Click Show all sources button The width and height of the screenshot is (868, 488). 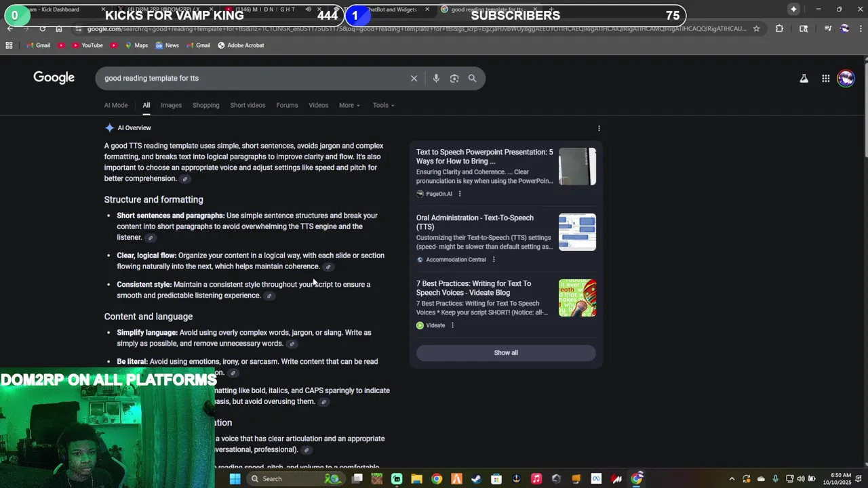pos(506,353)
